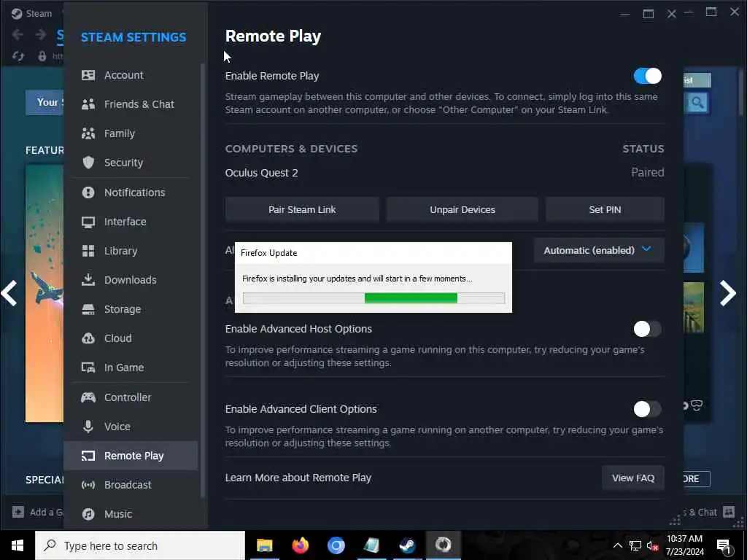Click the Security shield icon
This screenshot has width=747, height=560.
click(x=88, y=163)
